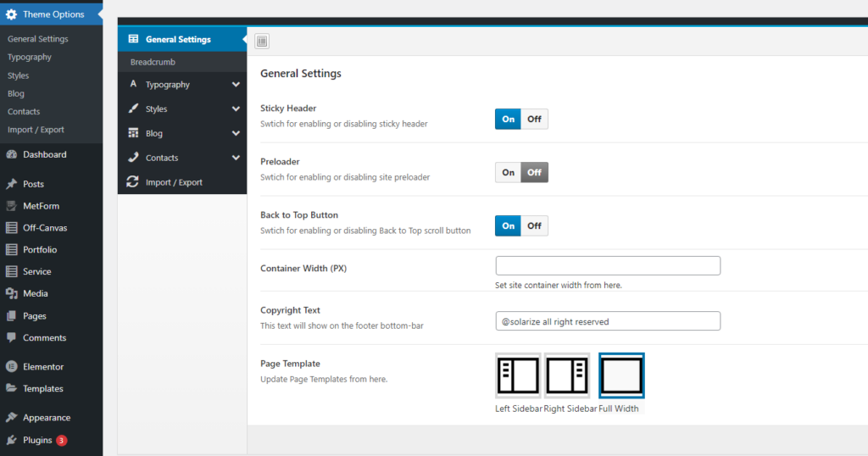This screenshot has height=456, width=868.
Task: Click the Comments bubble icon
Action: click(x=11, y=337)
